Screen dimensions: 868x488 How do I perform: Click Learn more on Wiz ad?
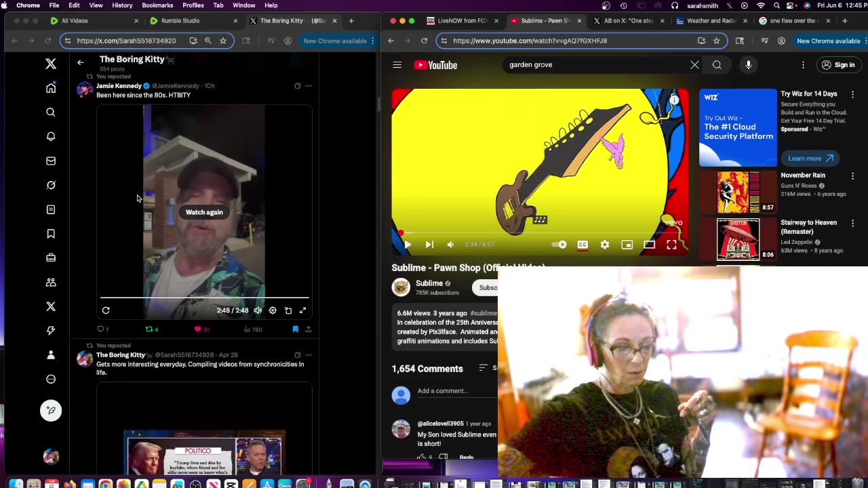pyautogui.click(x=810, y=159)
